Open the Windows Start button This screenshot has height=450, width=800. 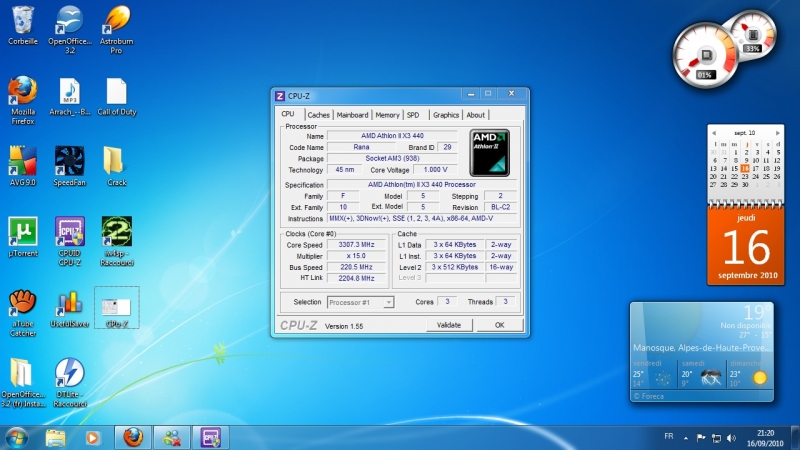tap(16, 438)
